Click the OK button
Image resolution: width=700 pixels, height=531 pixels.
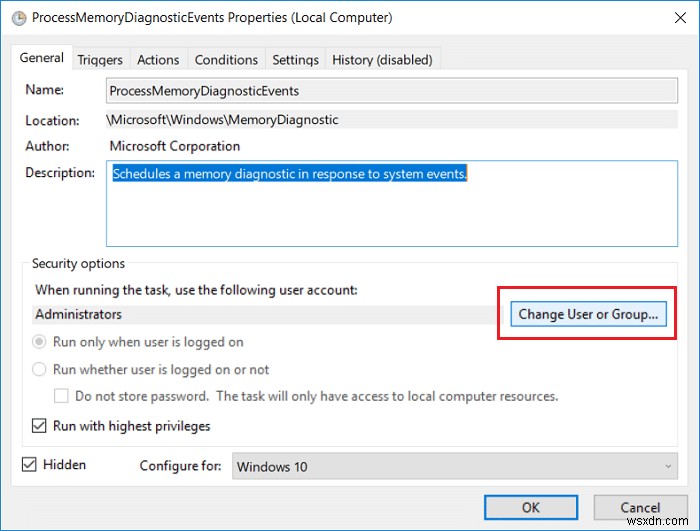coord(531,507)
